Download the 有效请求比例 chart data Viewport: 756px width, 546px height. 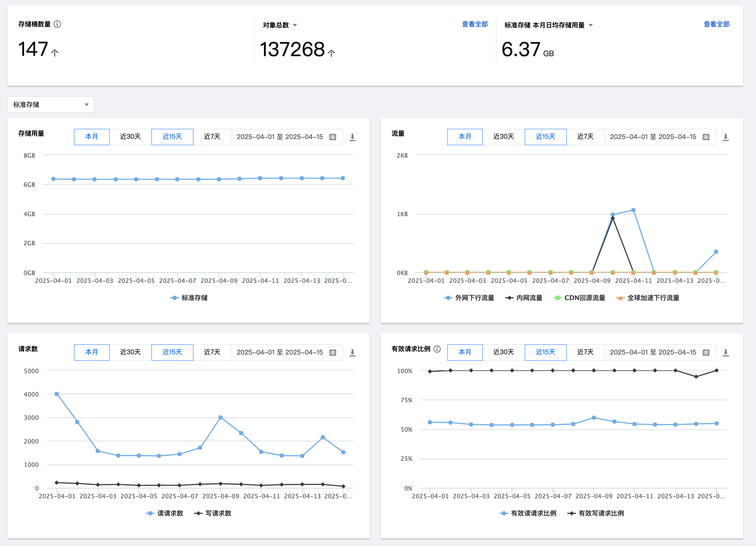pos(726,352)
